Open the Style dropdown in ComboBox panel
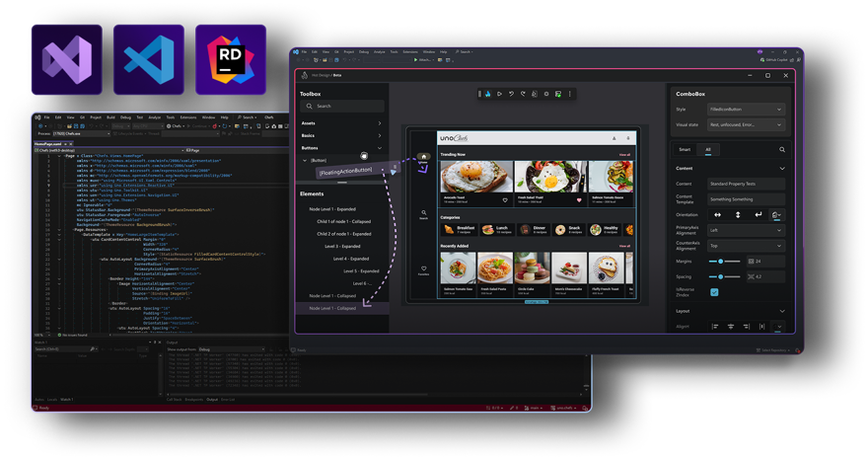 pyautogui.click(x=744, y=109)
